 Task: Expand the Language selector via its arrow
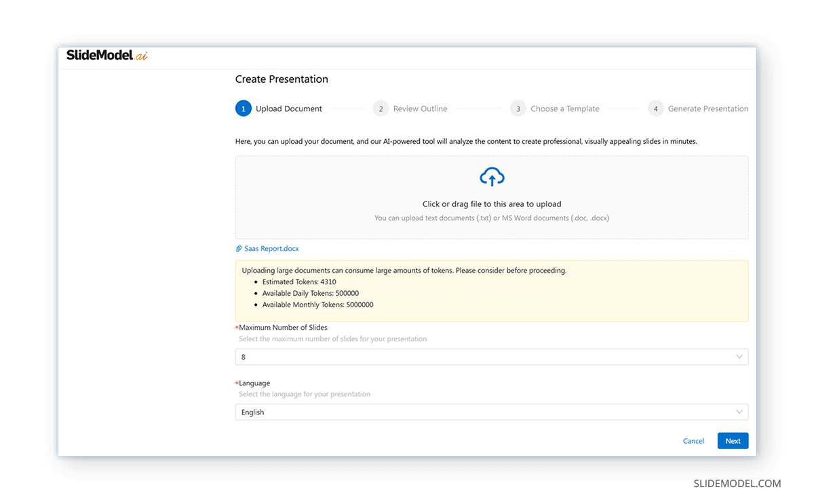[x=740, y=412]
